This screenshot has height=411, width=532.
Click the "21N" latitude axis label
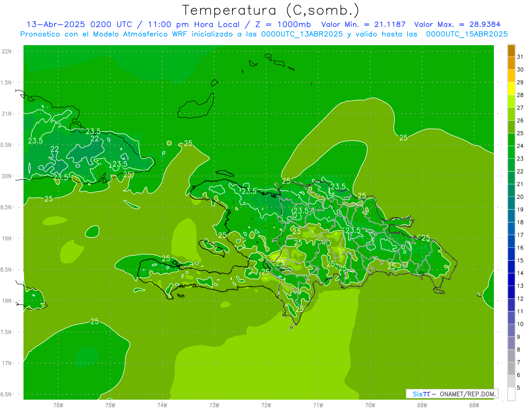[x=7, y=114]
